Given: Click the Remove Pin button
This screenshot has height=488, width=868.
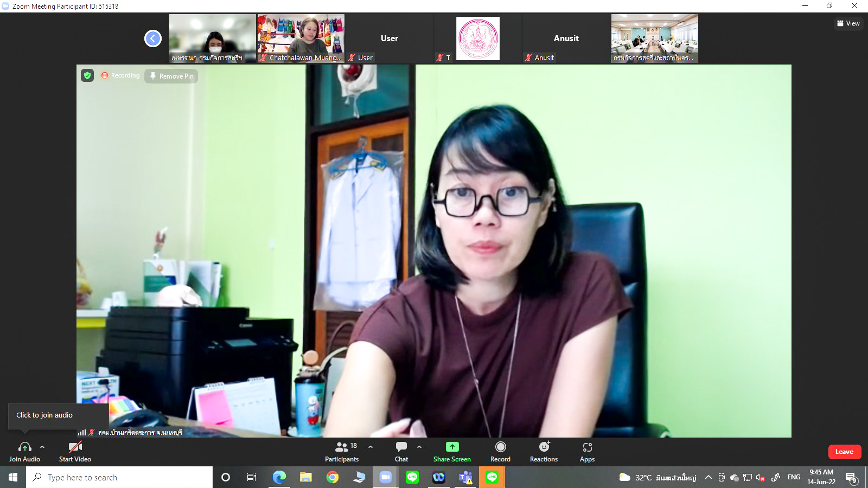Looking at the screenshot, I should [172, 76].
